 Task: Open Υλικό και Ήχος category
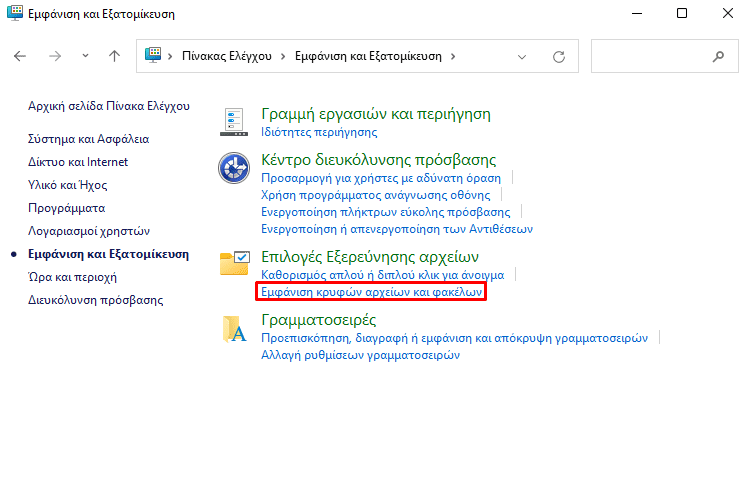[67, 185]
